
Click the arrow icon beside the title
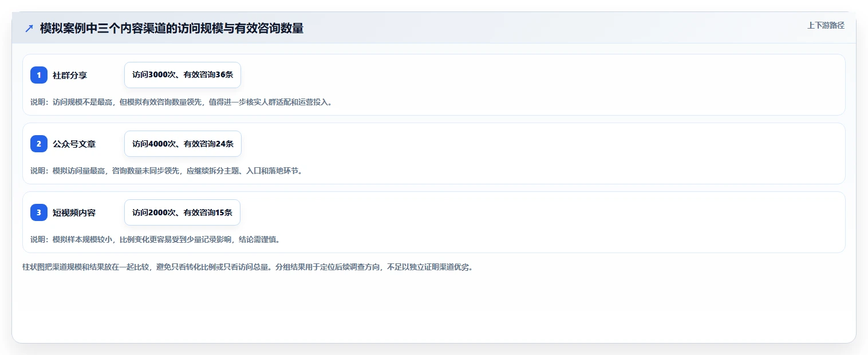point(29,29)
